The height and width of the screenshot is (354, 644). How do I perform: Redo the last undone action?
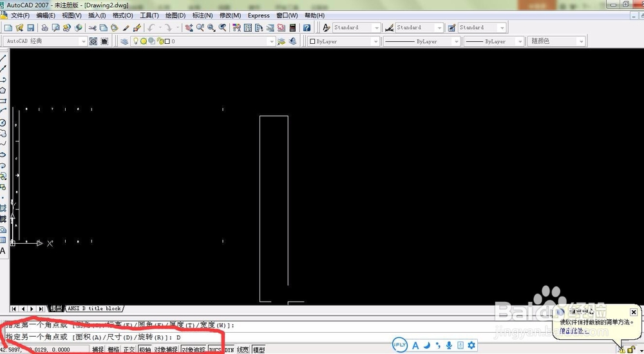click(x=168, y=28)
